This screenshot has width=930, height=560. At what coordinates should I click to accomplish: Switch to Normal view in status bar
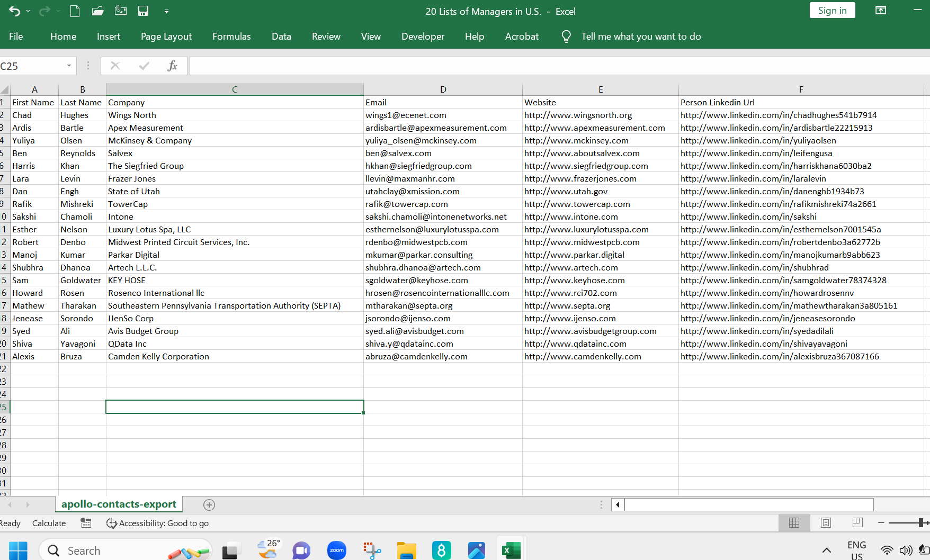pyautogui.click(x=794, y=523)
